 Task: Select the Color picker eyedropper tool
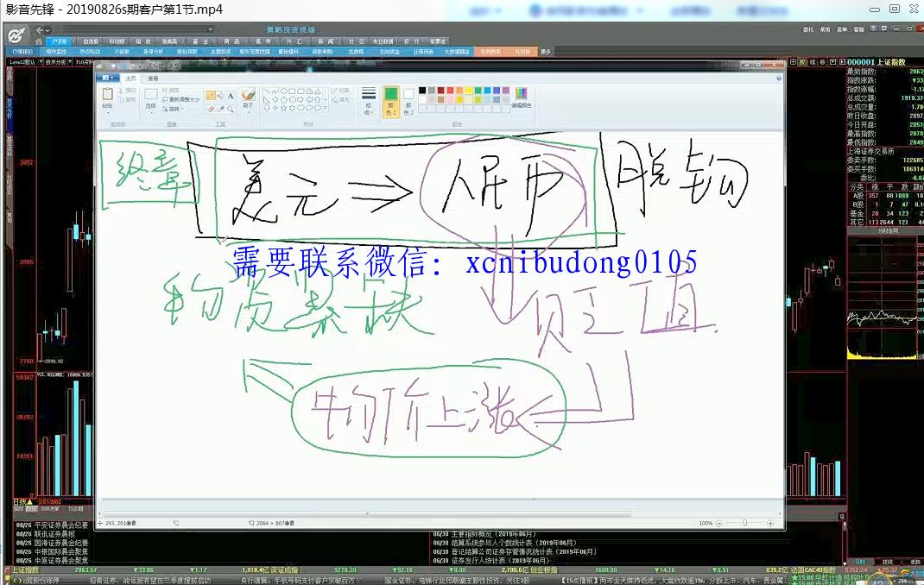point(220,109)
